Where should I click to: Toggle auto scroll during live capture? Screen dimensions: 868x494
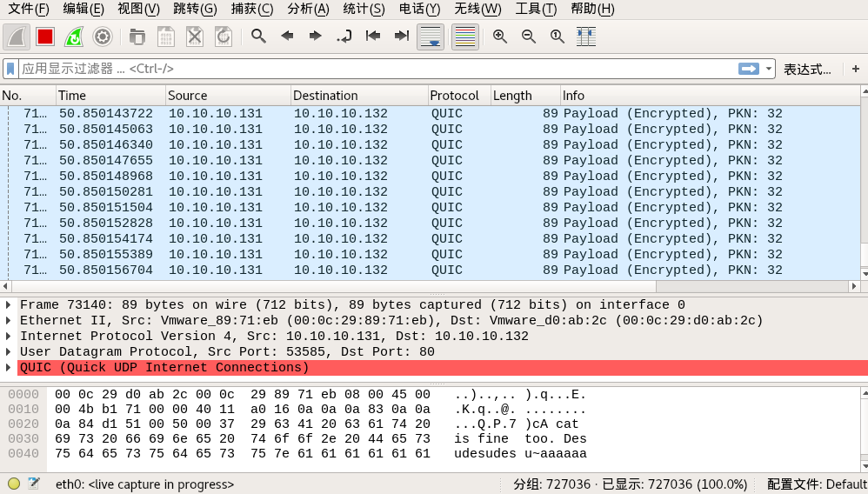click(x=431, y=37)
